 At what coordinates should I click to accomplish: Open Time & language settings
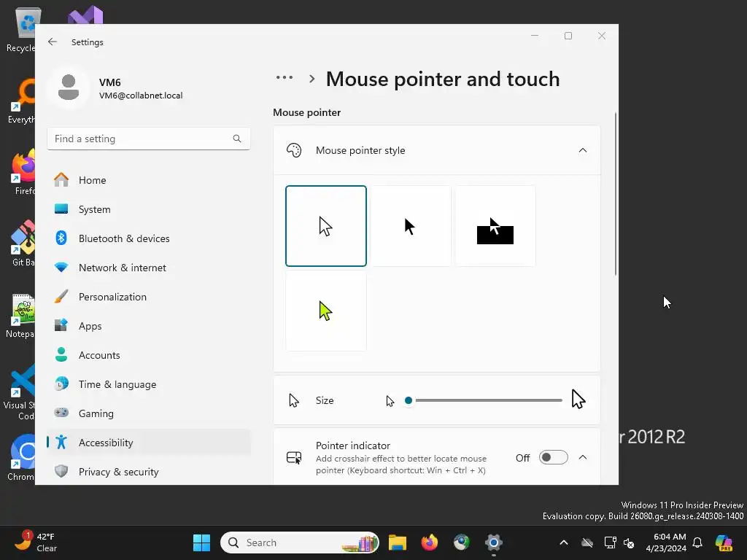149,384
